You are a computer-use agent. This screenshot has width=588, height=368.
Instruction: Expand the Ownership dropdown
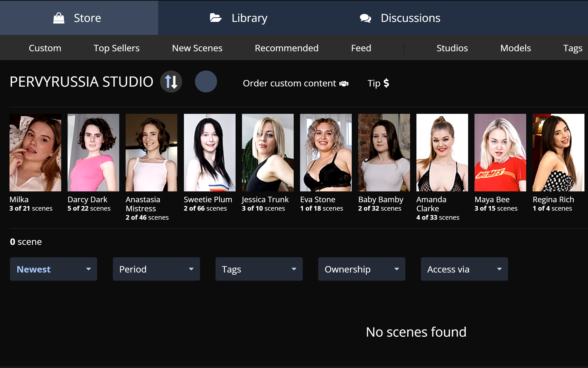[x=361, y=269]
